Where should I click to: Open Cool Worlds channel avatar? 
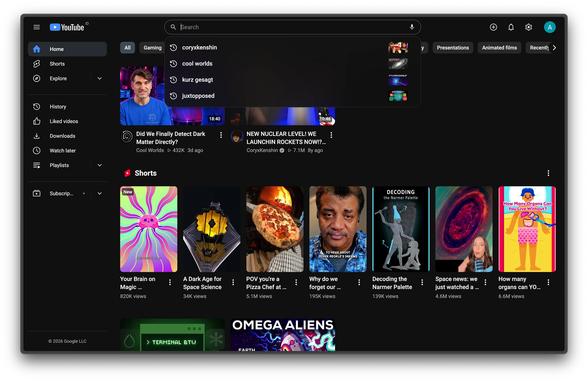[x=127, y=137]
